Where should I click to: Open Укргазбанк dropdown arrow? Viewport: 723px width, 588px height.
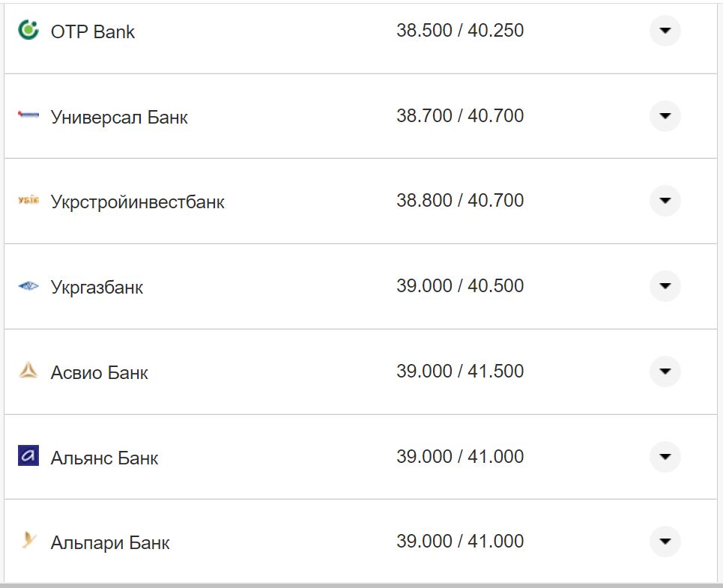[x=665, y=286]
